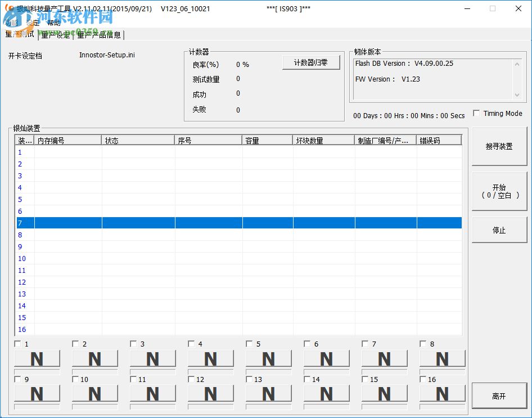This screenshot has width=532, height=418.
Task: Click the 搜寻装置 device search button
Action: pyautogui.click(x=498, y=146)
